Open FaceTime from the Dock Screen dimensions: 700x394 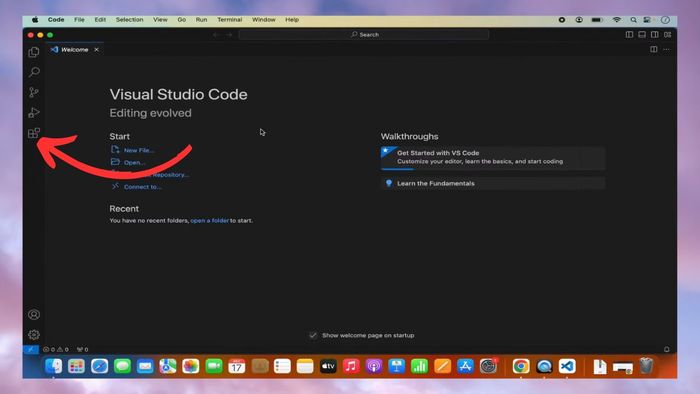(x=214, y=366)
